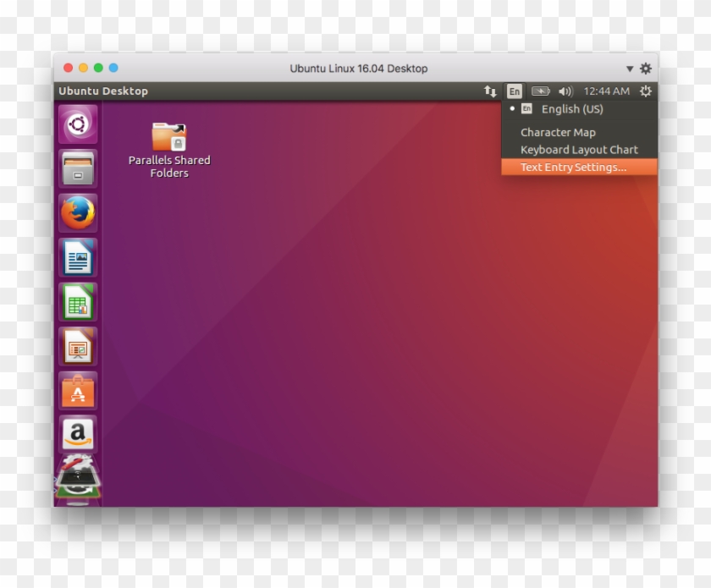Open Character Map from menu
This screenshot has width=711, height=588.
pyautogui.click(x=558, y=133)
